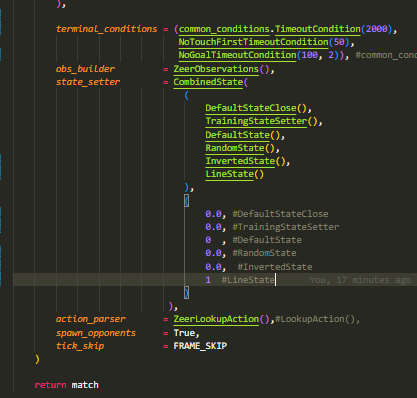Image resolution: width=417 pixels, height=398 pixels.
Task: Click the RandomState() entry
Action: click(242, 148)
